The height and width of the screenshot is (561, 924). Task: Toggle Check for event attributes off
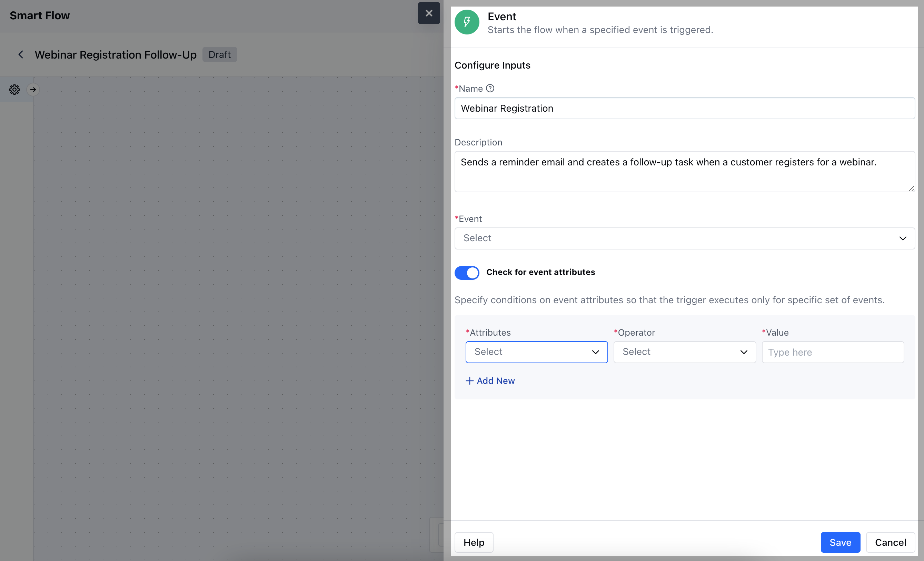coord(467,273)
